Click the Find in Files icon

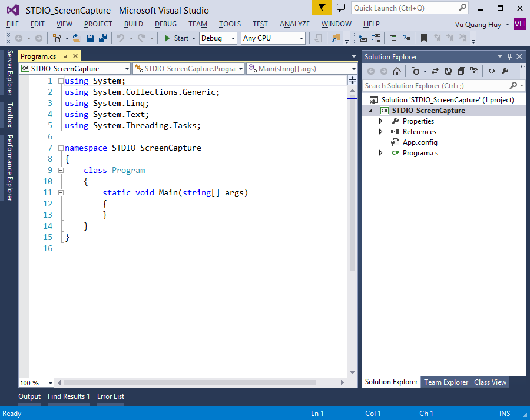336,38
